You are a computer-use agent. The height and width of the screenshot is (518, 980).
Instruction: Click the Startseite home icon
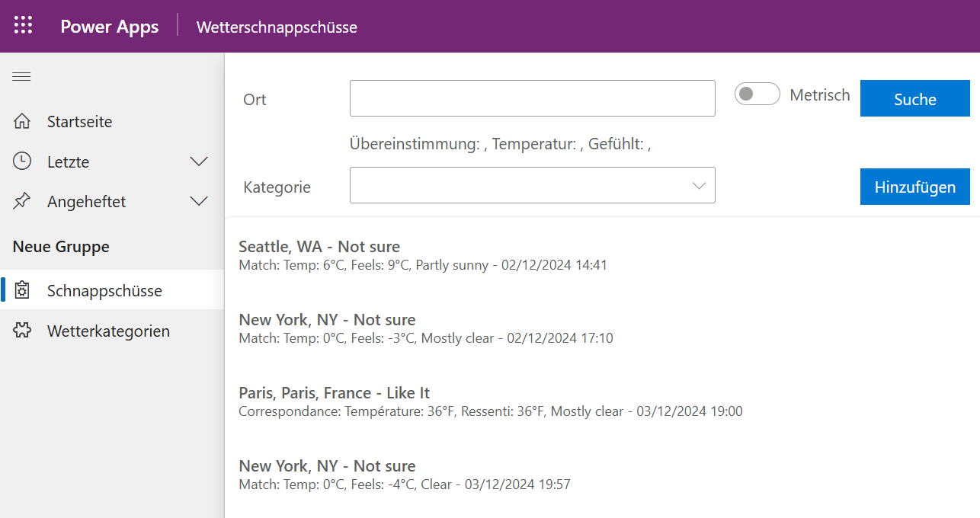pyautogui.click(x=22, y=122)
